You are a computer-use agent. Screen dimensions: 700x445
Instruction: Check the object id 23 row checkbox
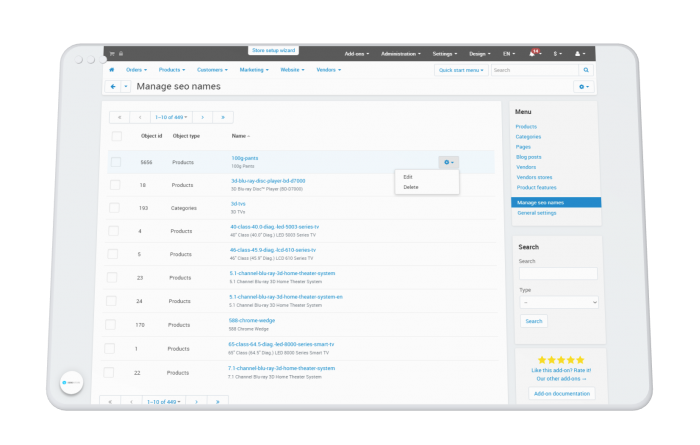click(x=112, y=278)
